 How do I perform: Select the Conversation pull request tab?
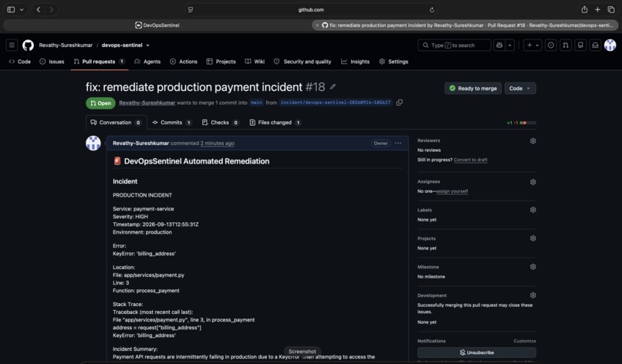tap(117, 123)
